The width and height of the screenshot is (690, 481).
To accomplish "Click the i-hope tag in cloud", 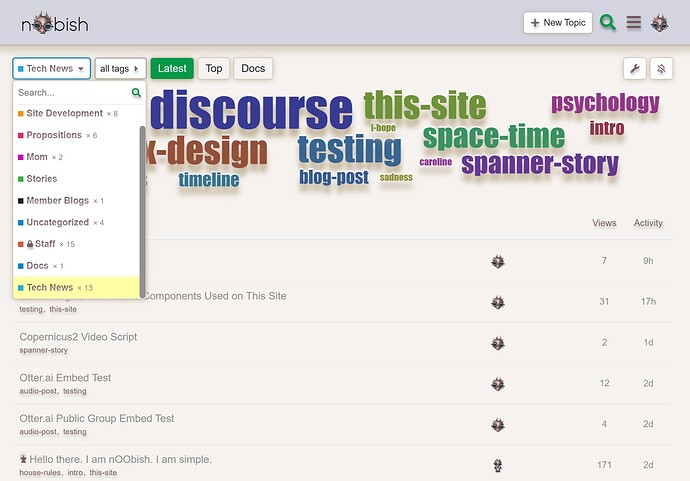I will [383, 128].
